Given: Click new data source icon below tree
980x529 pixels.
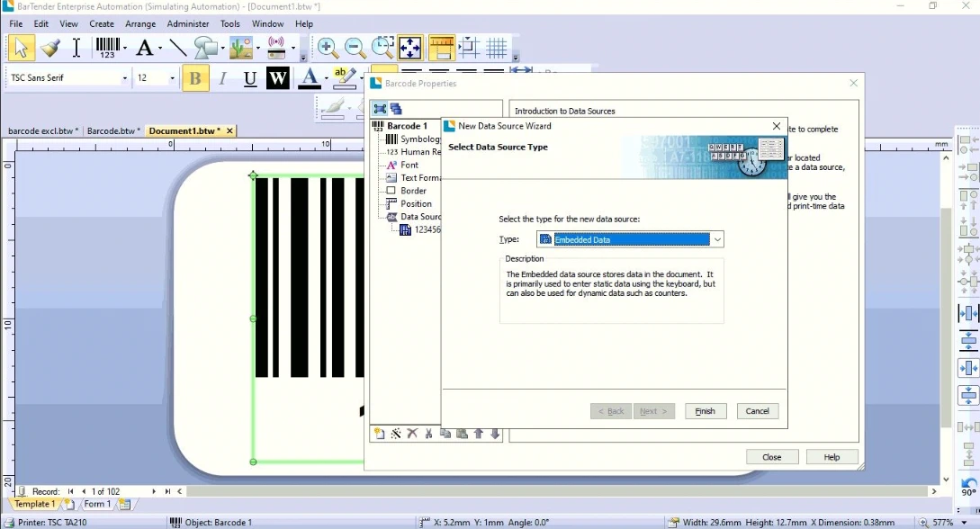Looking at the screenshot, I should tap(380, 434).
